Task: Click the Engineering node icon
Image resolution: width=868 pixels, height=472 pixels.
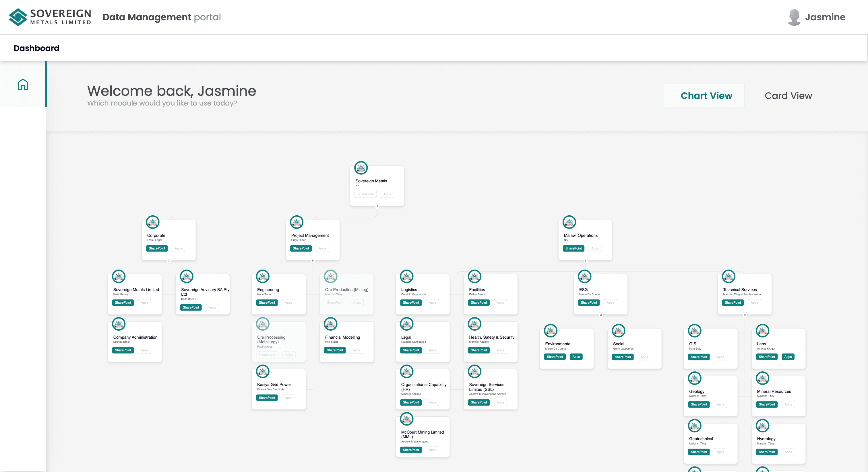Action: point(263,276)
